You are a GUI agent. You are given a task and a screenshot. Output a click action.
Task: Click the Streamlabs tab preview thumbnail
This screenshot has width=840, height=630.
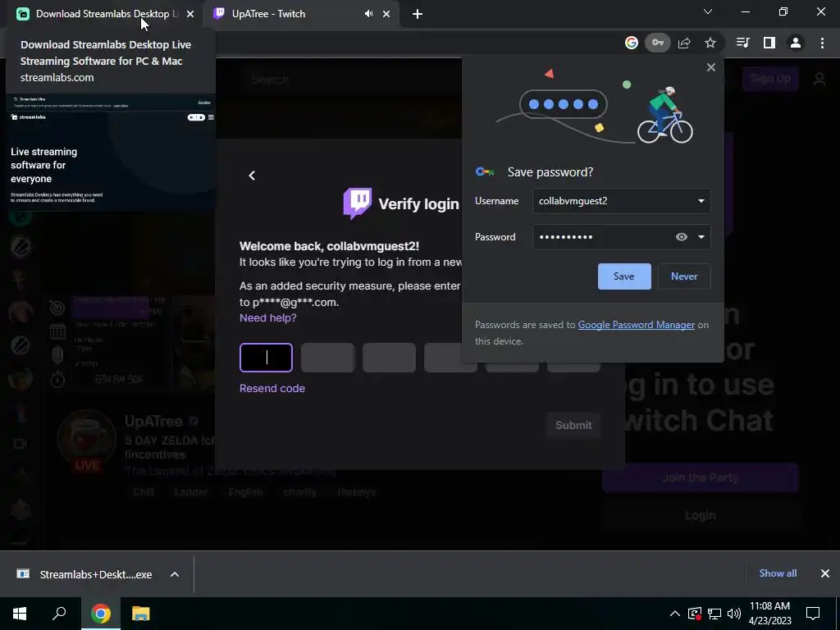111,153
